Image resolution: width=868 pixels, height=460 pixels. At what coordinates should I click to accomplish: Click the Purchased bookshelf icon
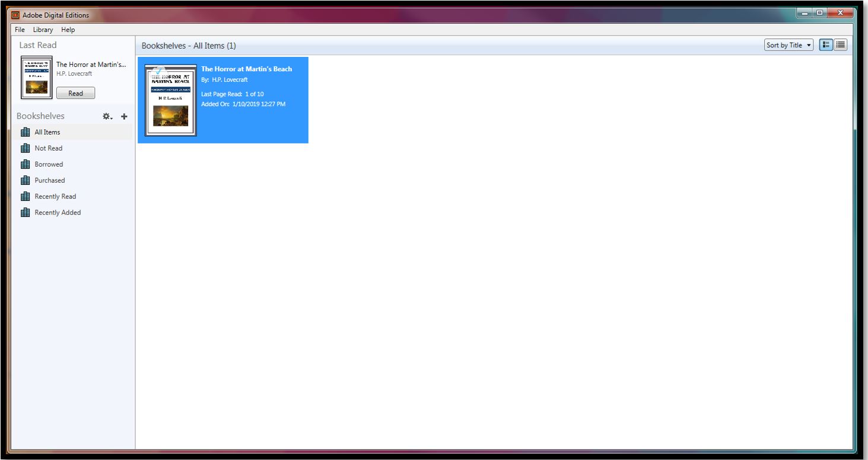26,180
